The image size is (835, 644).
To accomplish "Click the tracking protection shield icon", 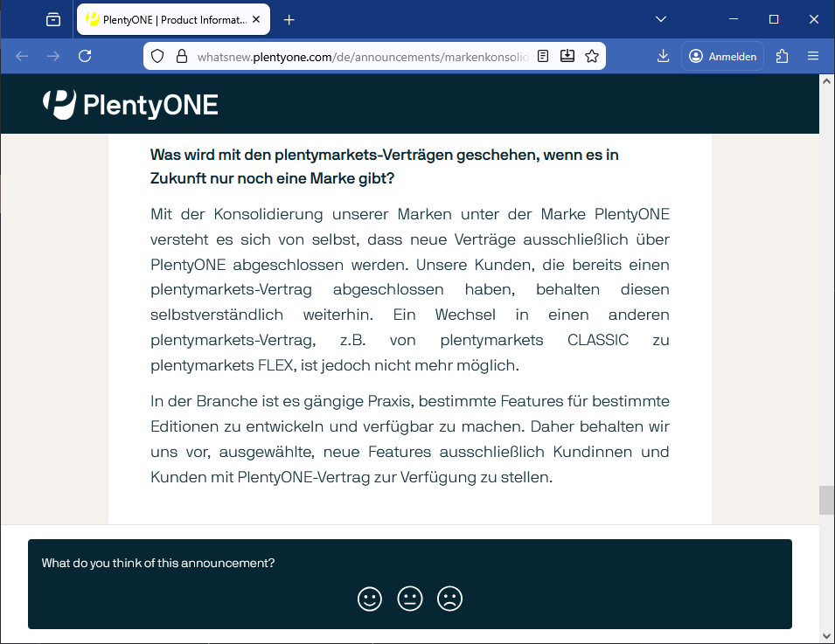I will (157, 56).
